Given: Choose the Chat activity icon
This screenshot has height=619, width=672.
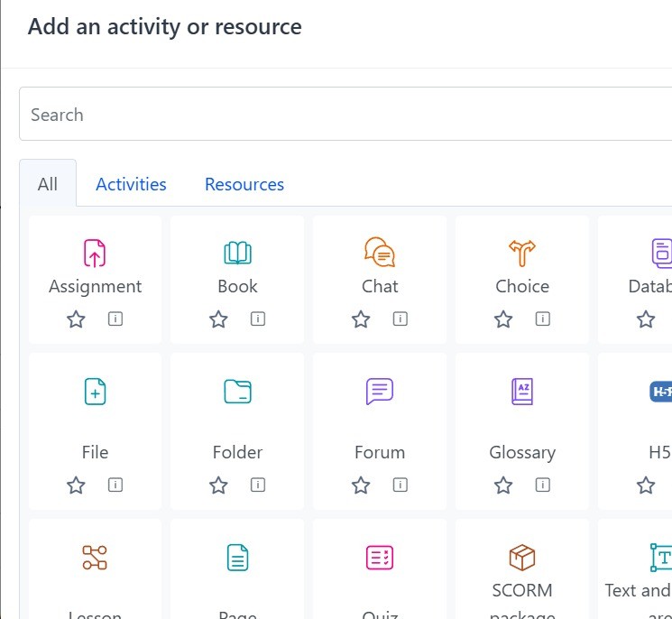Looking at the screenshot, I should [380, 252].
